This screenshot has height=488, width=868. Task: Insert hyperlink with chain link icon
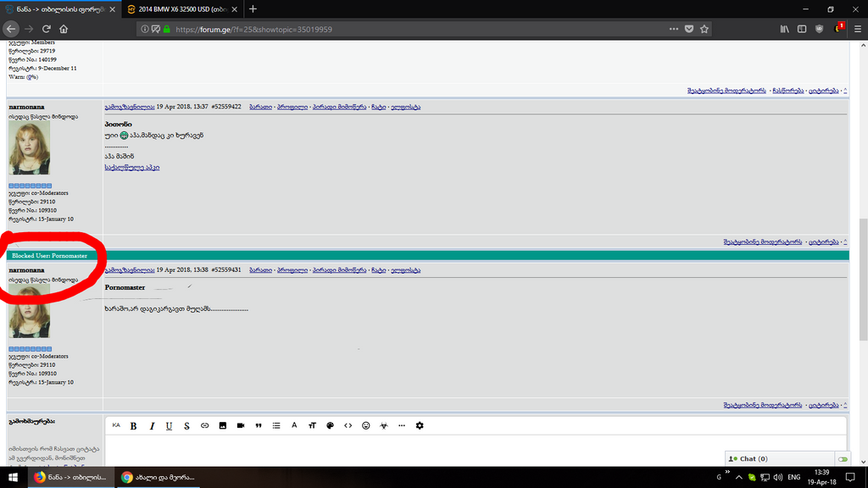click(205, 425)
